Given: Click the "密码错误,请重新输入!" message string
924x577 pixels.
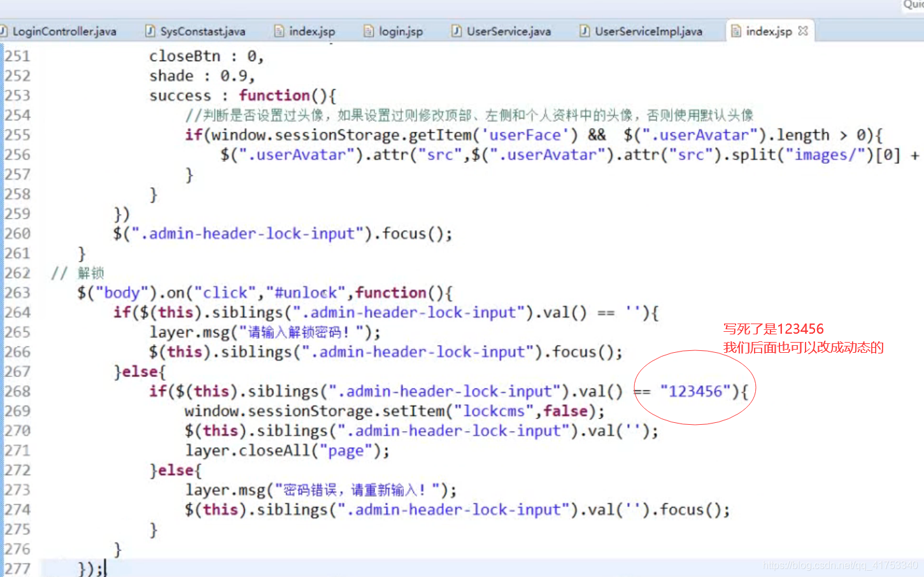Looking at the screenshot, I should click(357, 490).
